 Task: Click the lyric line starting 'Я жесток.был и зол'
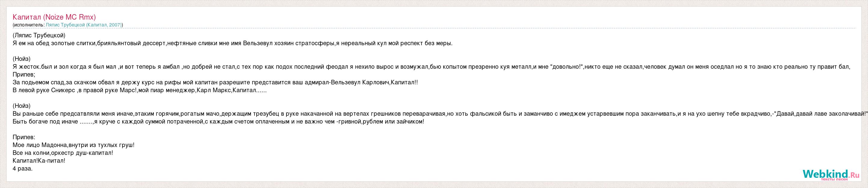coord(431,67)
